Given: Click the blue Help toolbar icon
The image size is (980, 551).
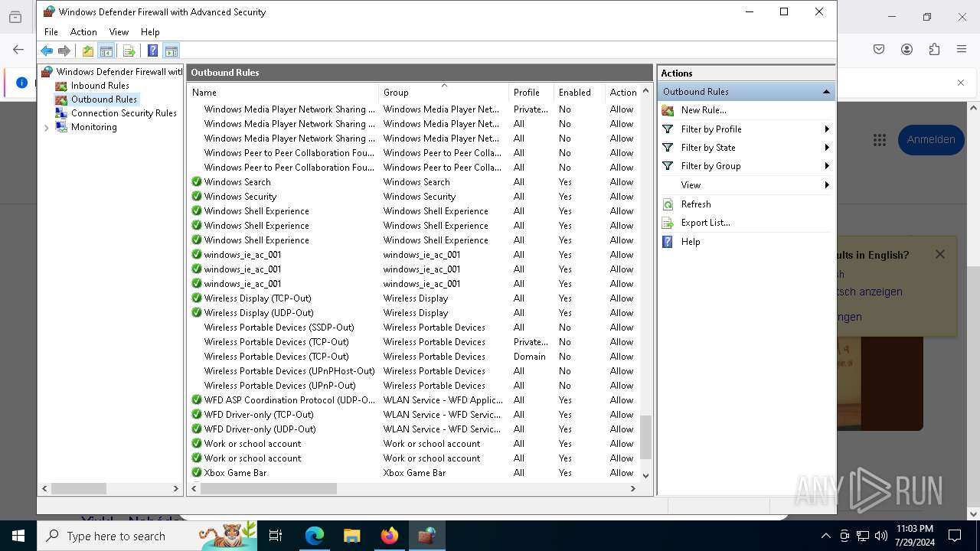Looking at the screenshot, I should pos(152,51).
